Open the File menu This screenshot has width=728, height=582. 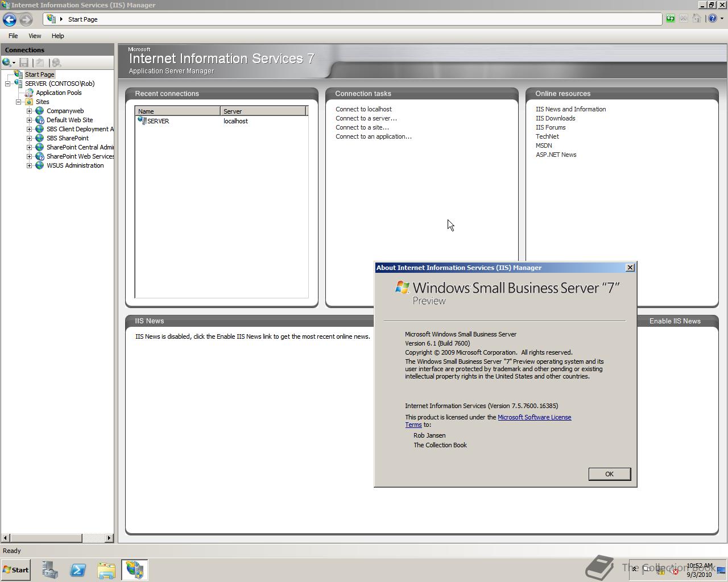(13, 36)
